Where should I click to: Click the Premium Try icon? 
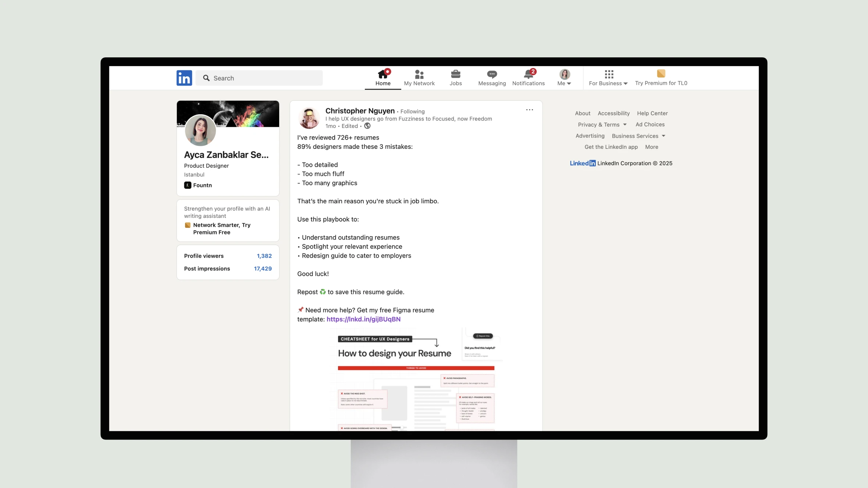pyautogui.click(x=661, y=73)
